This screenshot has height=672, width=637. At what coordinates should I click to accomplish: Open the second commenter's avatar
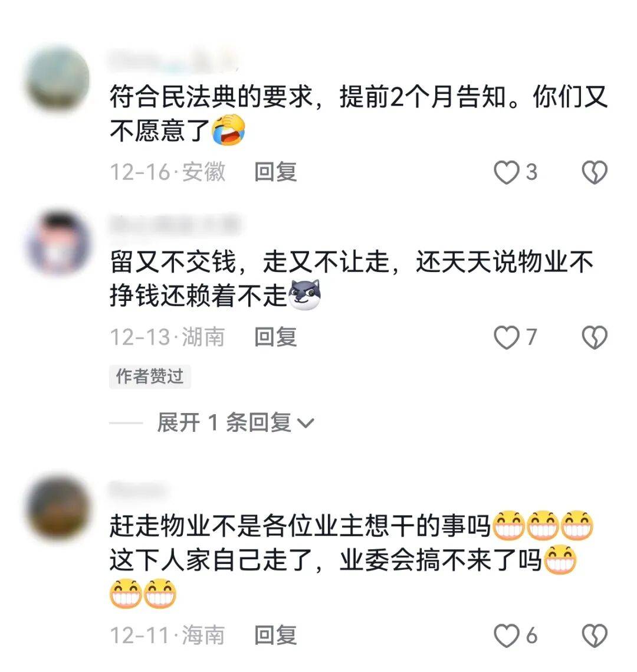pyautogui.click(x=57, y=244)
